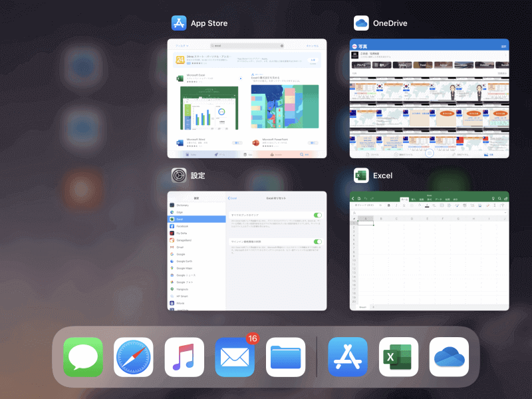Select Fly Delta in 設定 sidebar
The image size is (532, 399).
197,233
